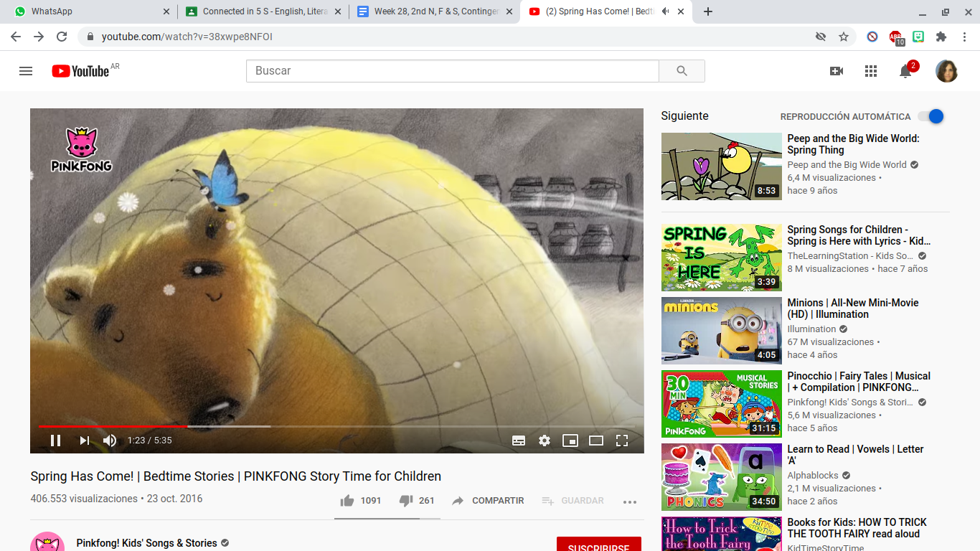Reload the page
Image resolution: width=980 pixels, height=551 pixels.
[x=62, y=37]
